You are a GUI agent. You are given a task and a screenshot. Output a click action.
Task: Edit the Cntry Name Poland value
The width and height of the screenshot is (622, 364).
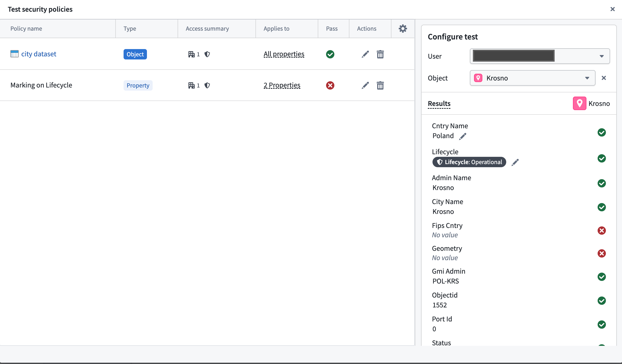tap(463, 136)
